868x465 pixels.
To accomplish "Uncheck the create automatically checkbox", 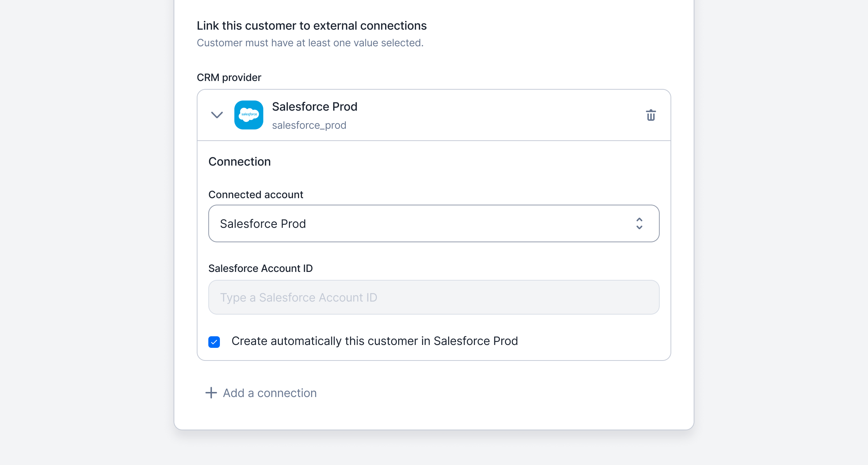I will pos(214,342).
